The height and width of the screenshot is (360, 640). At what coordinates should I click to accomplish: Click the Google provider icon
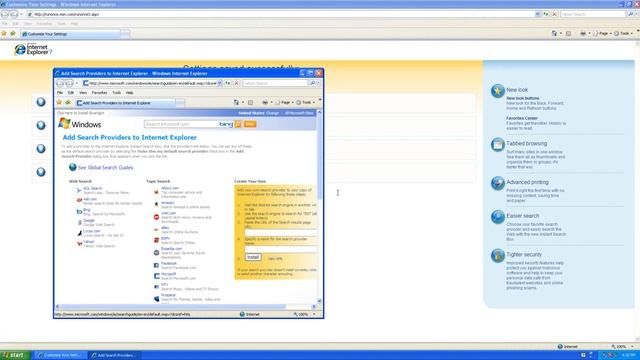point(79,222)
